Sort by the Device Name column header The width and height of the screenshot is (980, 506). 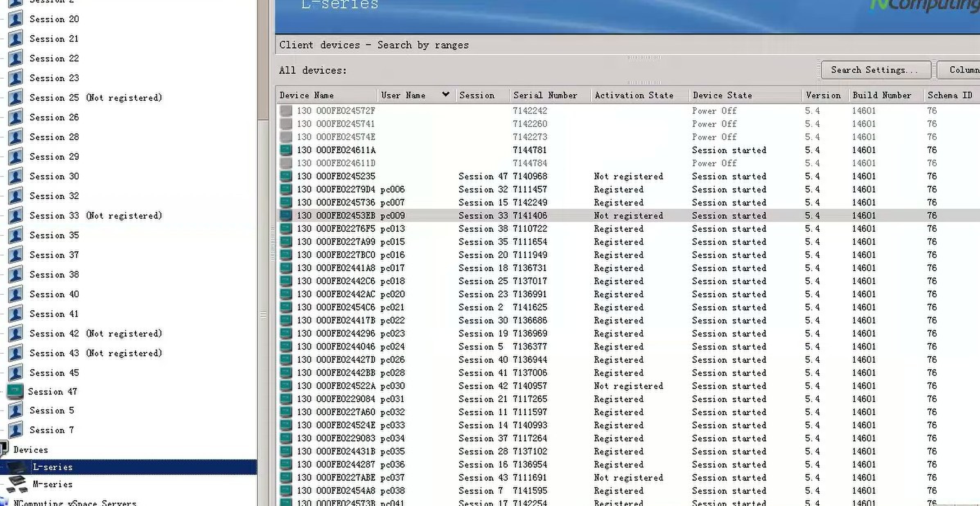326,95
